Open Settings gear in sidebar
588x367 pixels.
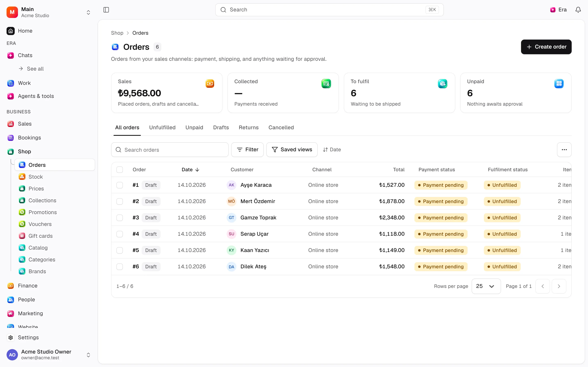tap(11, 337)
